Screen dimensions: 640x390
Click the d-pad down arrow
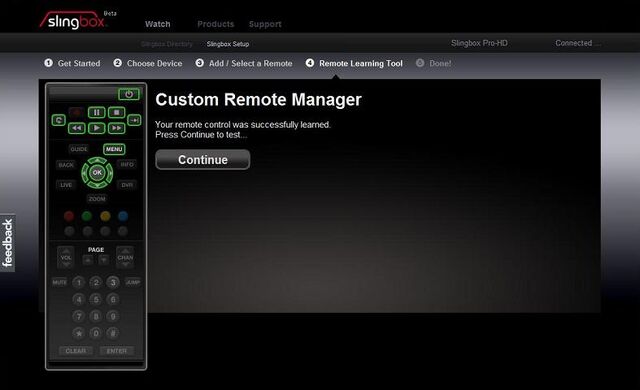click(x=97, y=184)
